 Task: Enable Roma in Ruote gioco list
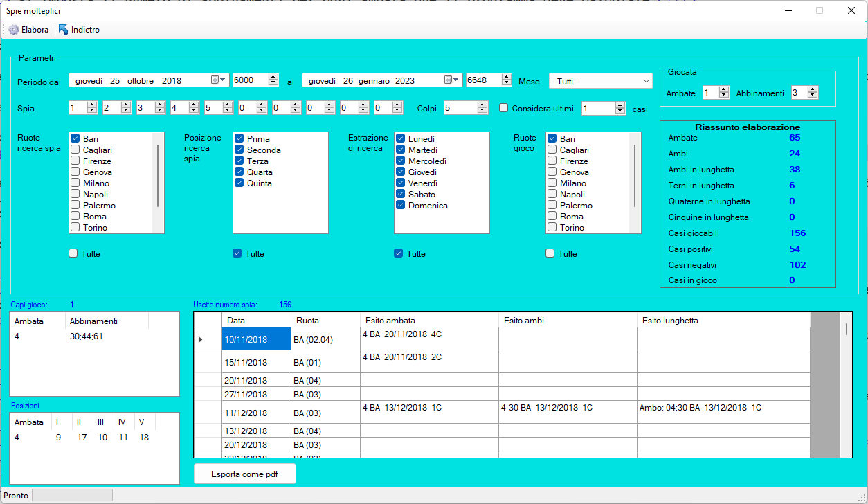[x=552, y=216]
